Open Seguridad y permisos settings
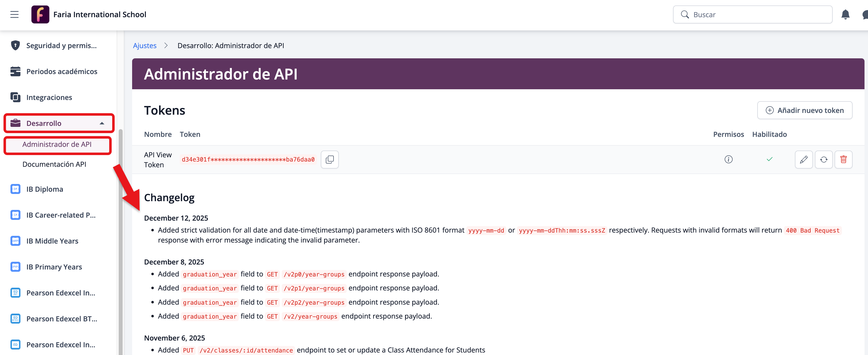Viewport: 868px width, 355px height. click(61, 46)
